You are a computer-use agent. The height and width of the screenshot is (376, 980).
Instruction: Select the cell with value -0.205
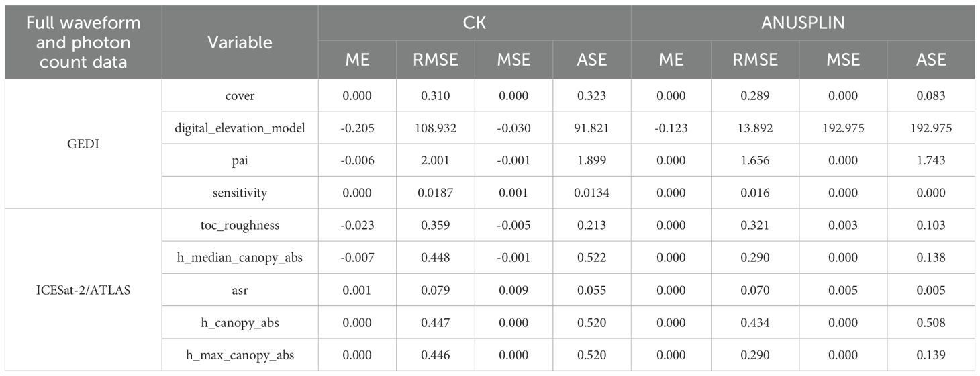point(356,128)
